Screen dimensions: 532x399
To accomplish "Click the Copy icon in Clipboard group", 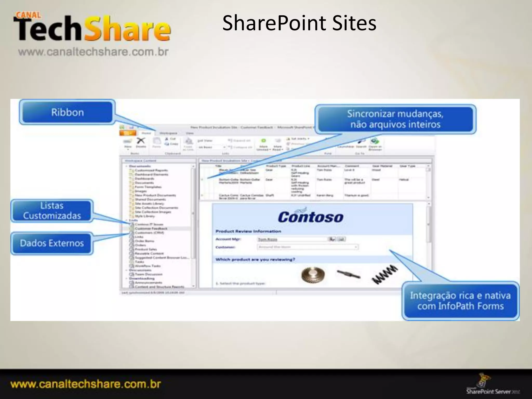I will (x=167, y=144).
